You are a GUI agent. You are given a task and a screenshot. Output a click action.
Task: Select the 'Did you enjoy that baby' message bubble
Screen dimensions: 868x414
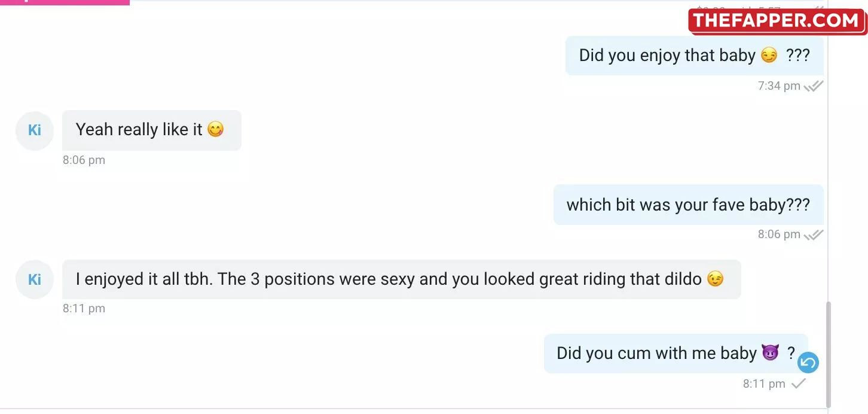pos(695,56)
